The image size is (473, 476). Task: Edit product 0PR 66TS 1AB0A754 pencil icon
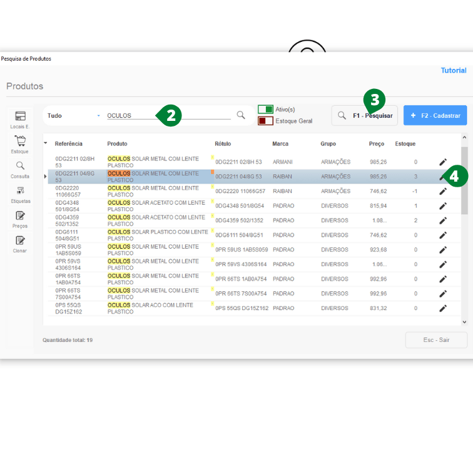click(443, 279)
